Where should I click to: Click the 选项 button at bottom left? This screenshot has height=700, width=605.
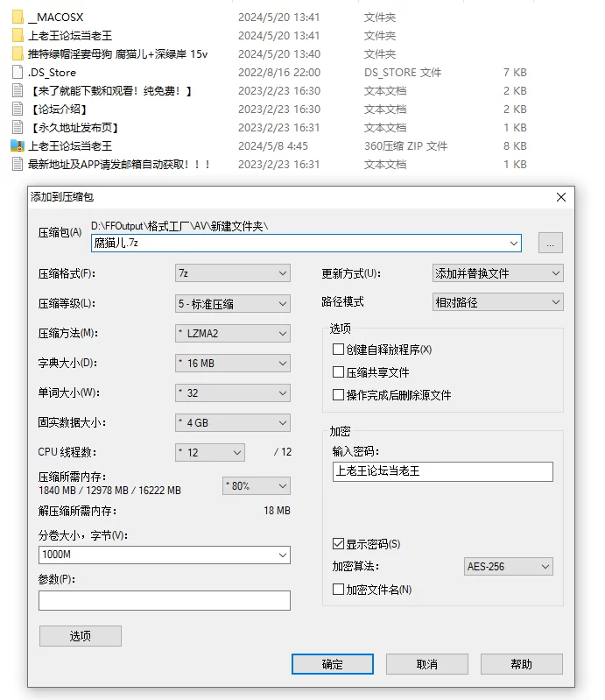coord(81,636)
